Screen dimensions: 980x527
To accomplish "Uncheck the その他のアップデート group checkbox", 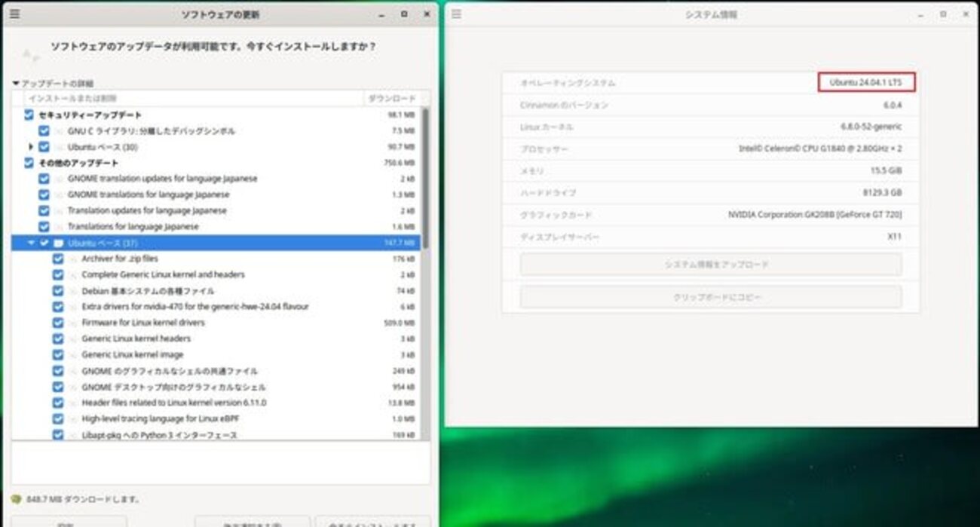I will tap(29, 163).
